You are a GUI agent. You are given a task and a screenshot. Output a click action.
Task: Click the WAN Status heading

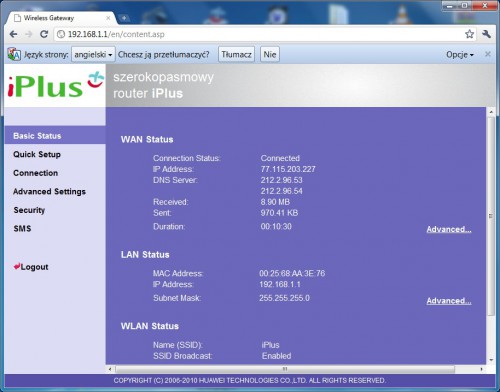click(147, 139)
